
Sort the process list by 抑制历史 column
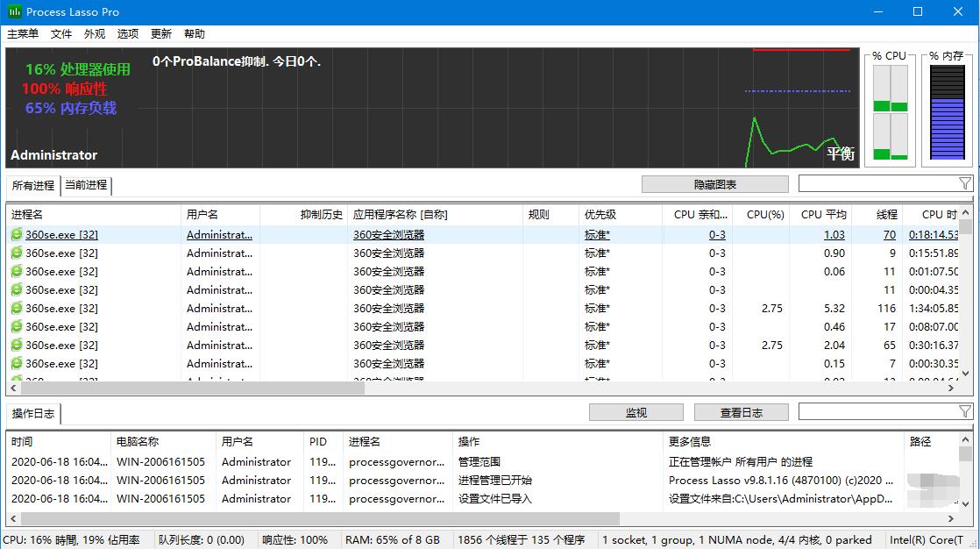pos(304,215)
